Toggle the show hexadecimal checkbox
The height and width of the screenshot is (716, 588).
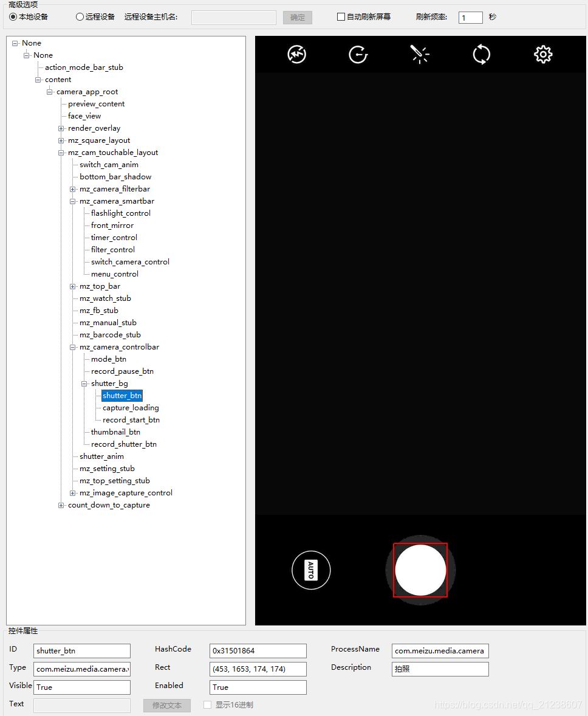coord(207,704)
